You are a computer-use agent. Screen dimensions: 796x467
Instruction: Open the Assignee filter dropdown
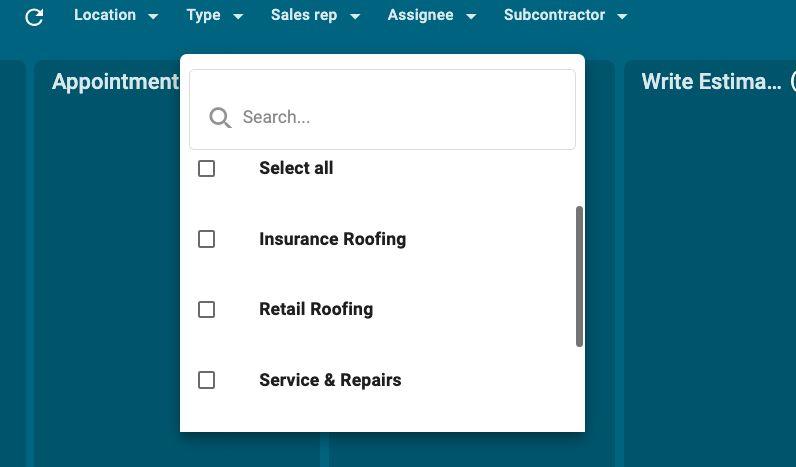pyautogui.click(x=431, y=16)
